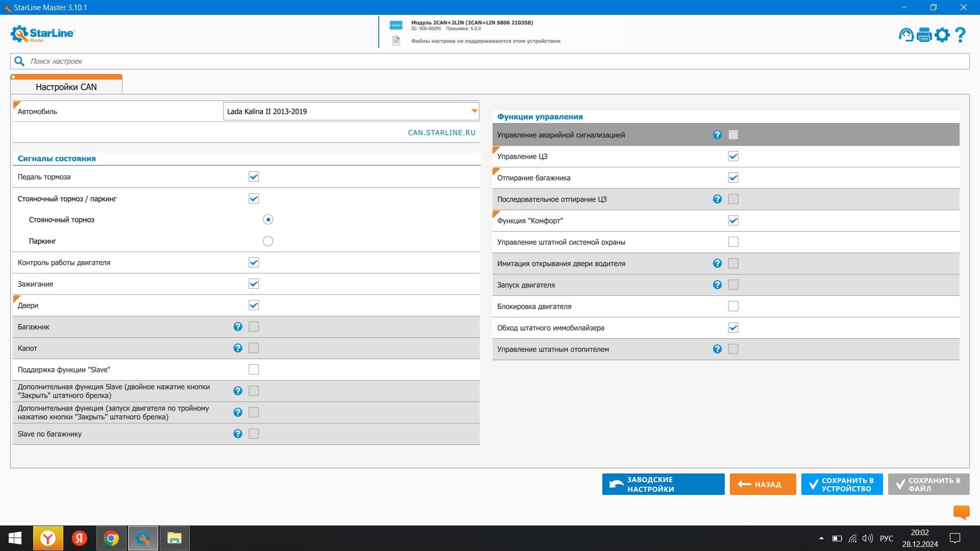Open the red Yandex icon in taskbar
This screenshot has width=980, height=551.
(80, 538)
